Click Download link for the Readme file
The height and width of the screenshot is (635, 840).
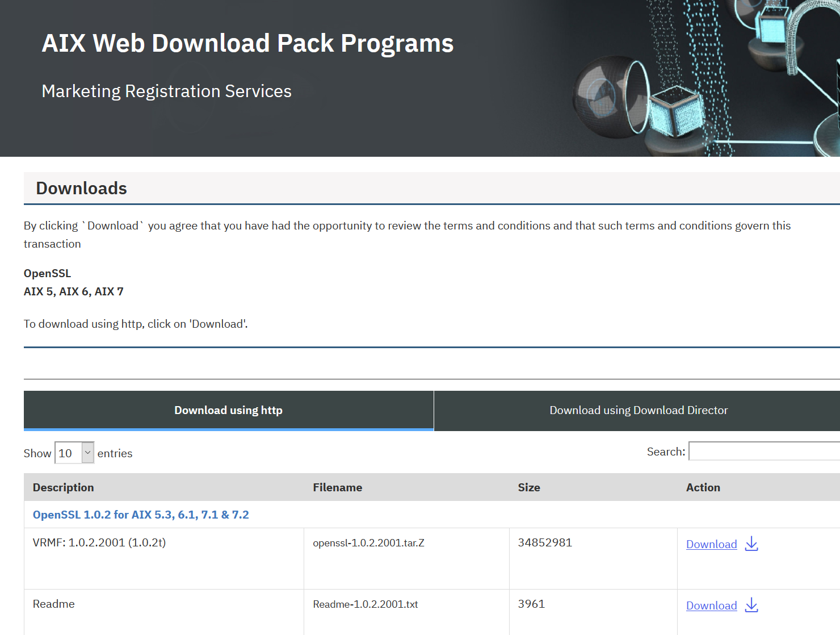click(711, 605)
